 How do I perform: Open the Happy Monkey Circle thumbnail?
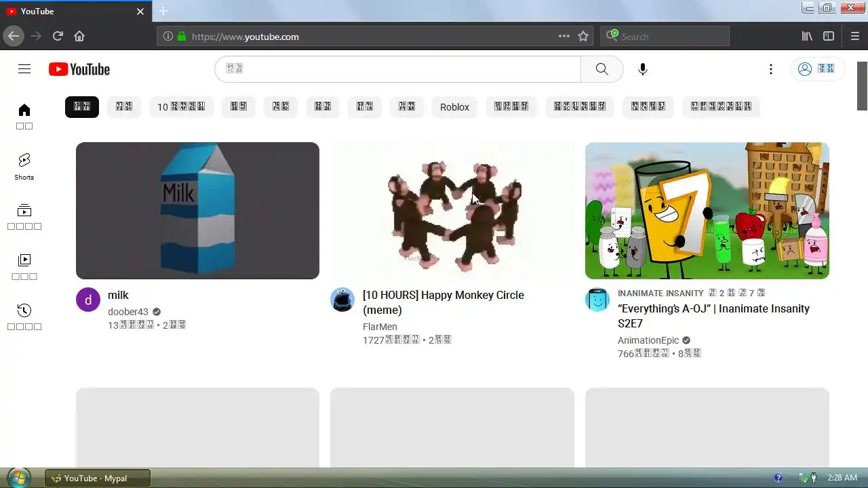452,211
